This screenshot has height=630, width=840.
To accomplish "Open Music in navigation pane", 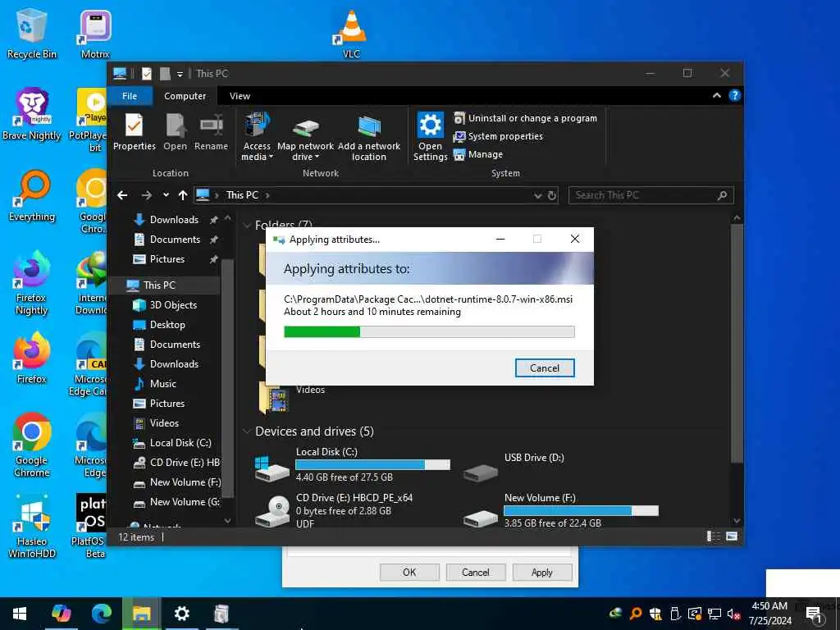I will [x=163, y=384].
